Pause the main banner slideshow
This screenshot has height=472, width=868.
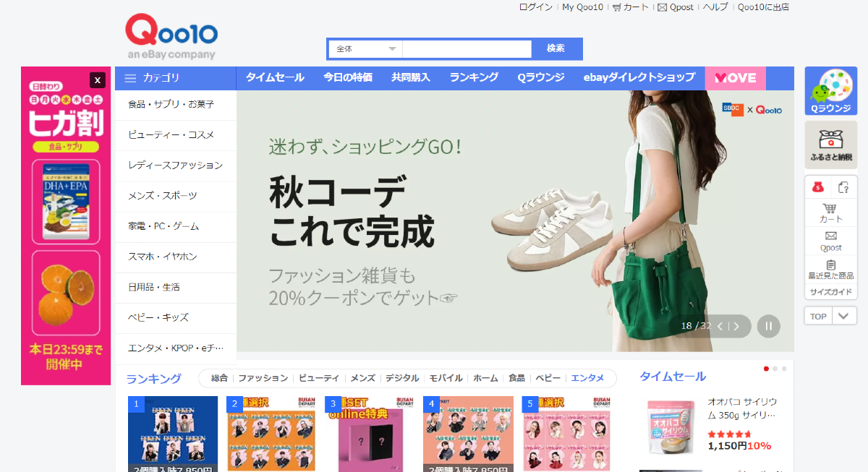768,326
